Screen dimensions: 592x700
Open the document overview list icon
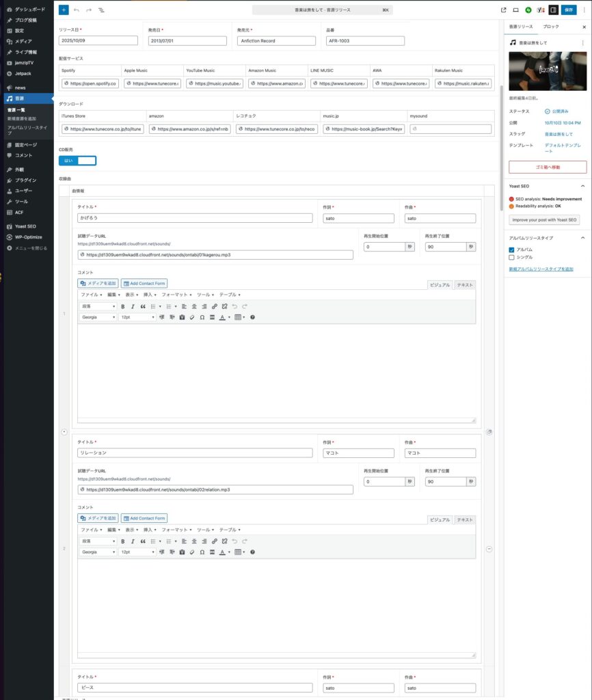[x=101, y=10]
